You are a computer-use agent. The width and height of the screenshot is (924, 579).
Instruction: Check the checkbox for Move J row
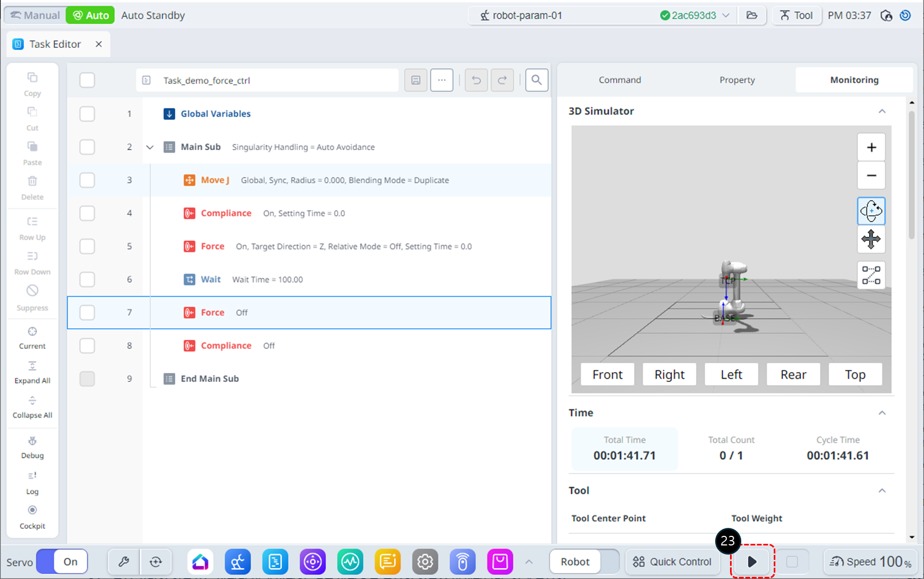click(87, 180)
